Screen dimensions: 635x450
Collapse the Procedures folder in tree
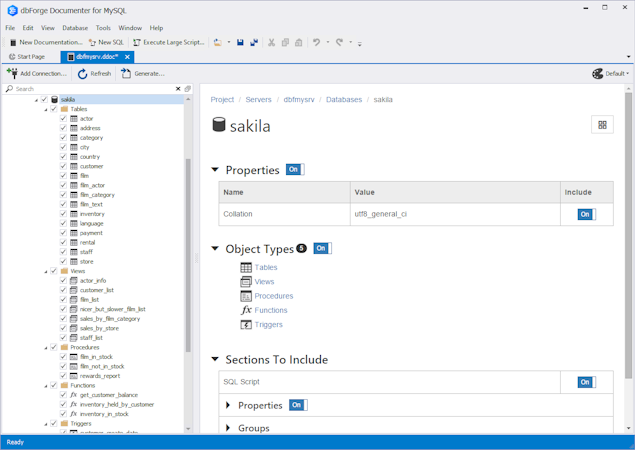coord(46,348)
